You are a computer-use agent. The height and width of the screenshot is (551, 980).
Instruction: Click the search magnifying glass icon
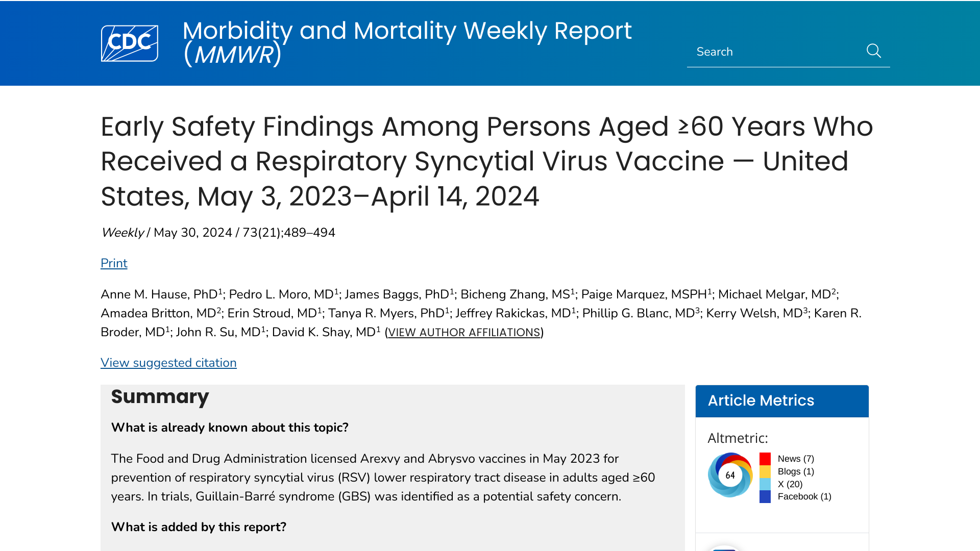click(873, 51)
